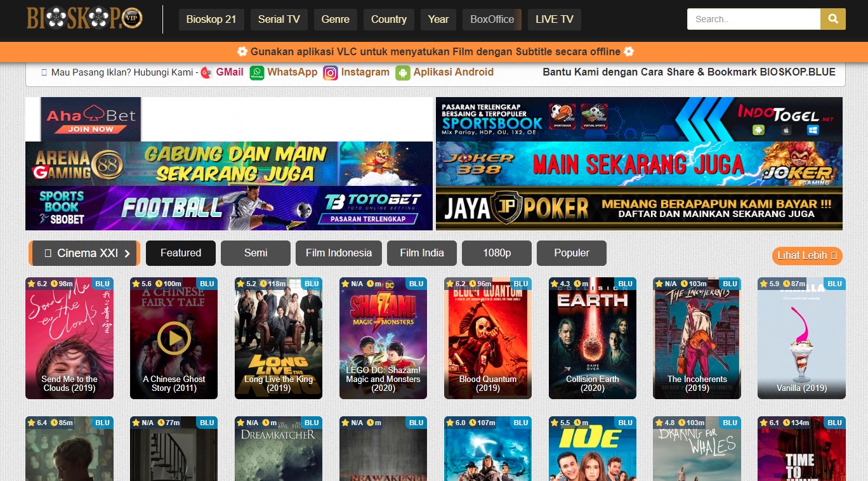The height and width of the screenshot is (481, 868).
Task: Open The Incoherents (2019) poster
Action: click(x=697, y=338)
